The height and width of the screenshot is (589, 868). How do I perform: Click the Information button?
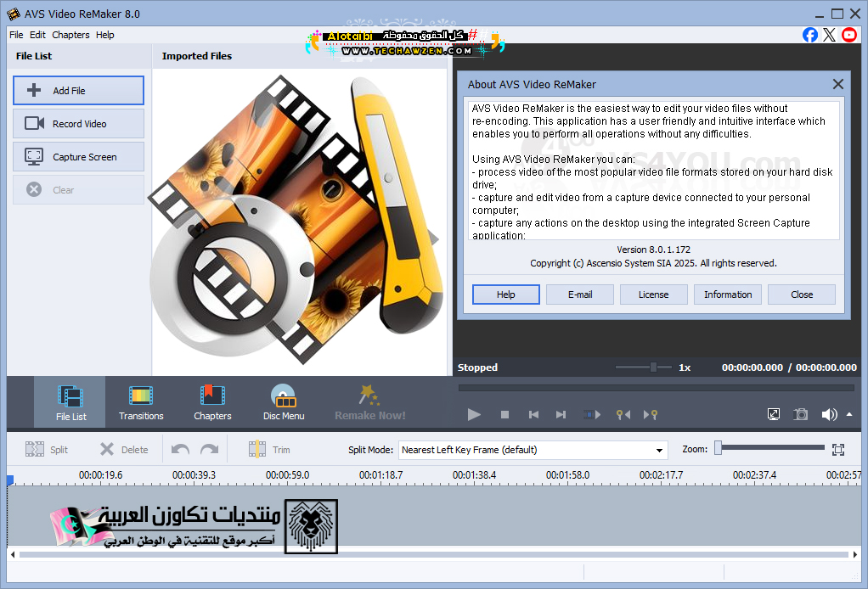point(728,294)
